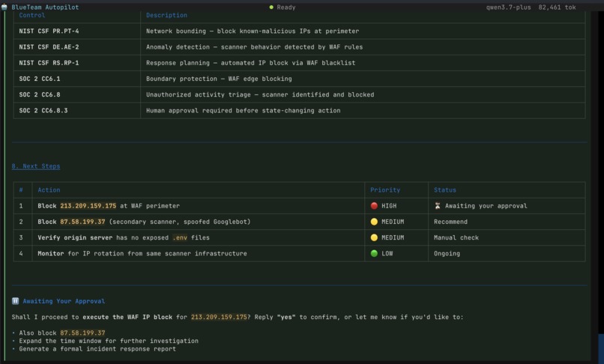The height and width of the screenshot is (364, 604).
Task: Click the yellow dot in Verify origin server row
Action: tap(374, 237)
